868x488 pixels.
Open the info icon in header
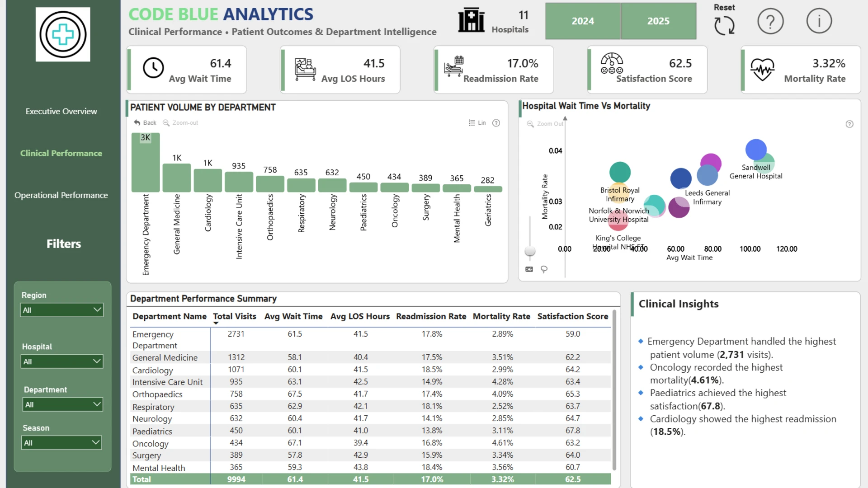[819, 21]
